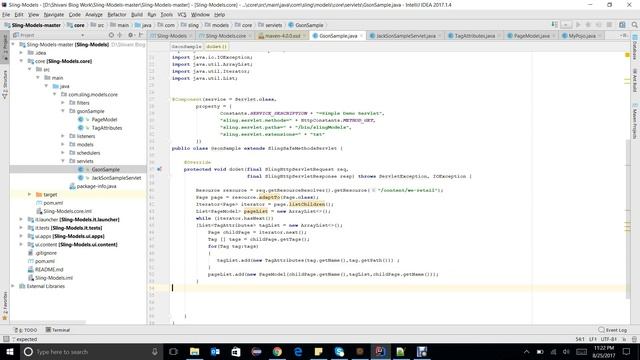Open the Analyze menu
Image resolution: width=640 pixels, height=360 pixels.
click(94, 15)
